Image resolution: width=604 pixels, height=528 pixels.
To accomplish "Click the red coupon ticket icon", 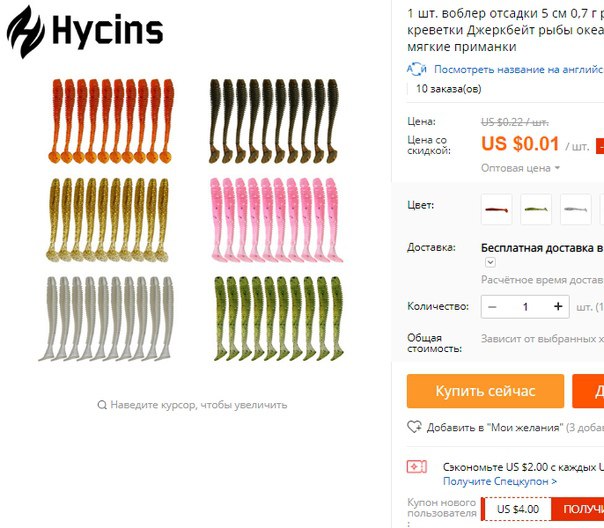I will click(417, 467).
